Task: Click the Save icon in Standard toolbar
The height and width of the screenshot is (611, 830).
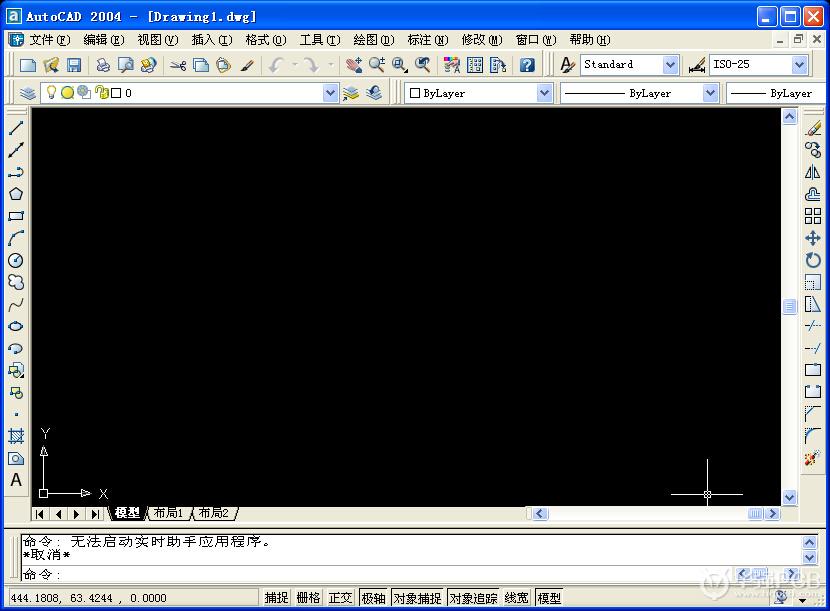Action: click(74, 65)
